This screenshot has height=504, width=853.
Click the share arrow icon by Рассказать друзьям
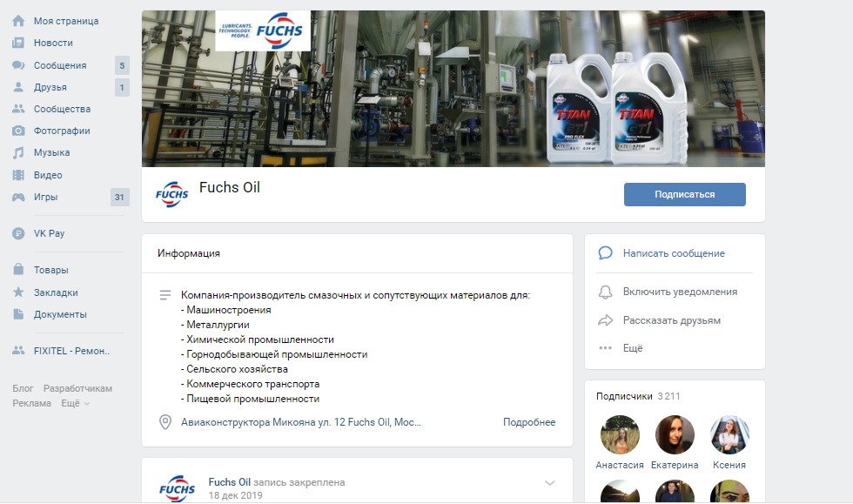pyautogui.click(x=606, y=320)
